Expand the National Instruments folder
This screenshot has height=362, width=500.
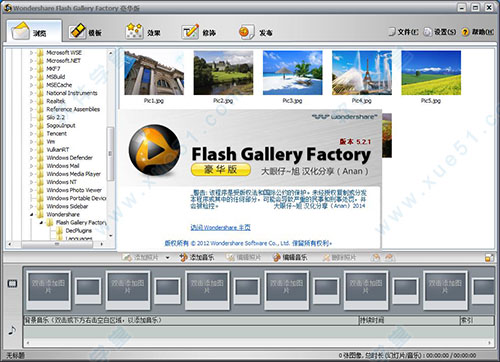(31, 93)
